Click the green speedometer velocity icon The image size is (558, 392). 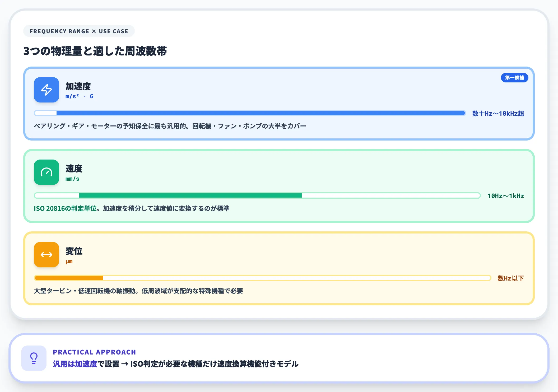tap(46, 172)
